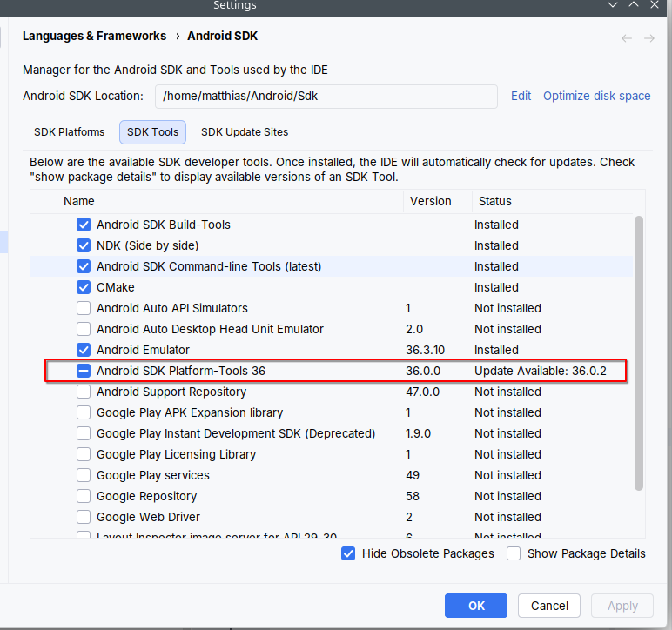This screenshot has width=672, height=630.
Task: Sort by the Version column header
Action: tap(431, 201)
